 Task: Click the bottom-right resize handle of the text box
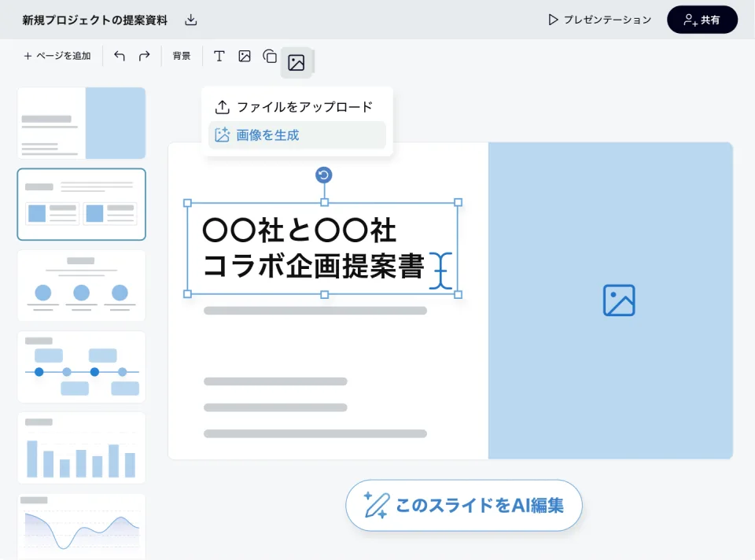[x=458, y=294]
